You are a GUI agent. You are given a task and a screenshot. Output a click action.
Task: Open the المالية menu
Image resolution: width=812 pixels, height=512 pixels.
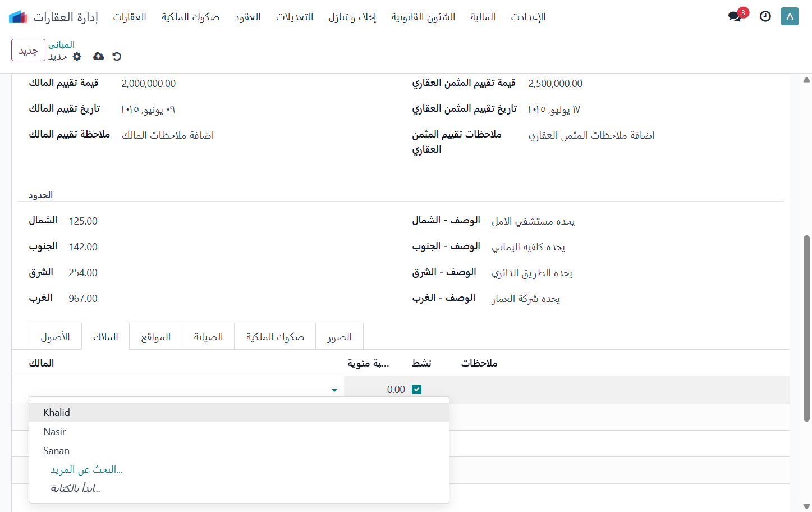pyautogui.click(x=483, y=17)
